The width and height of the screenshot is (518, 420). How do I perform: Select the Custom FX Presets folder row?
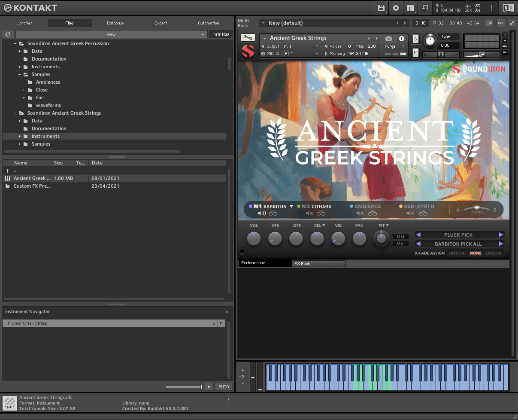pyautogui.click(x=114, y=186)
